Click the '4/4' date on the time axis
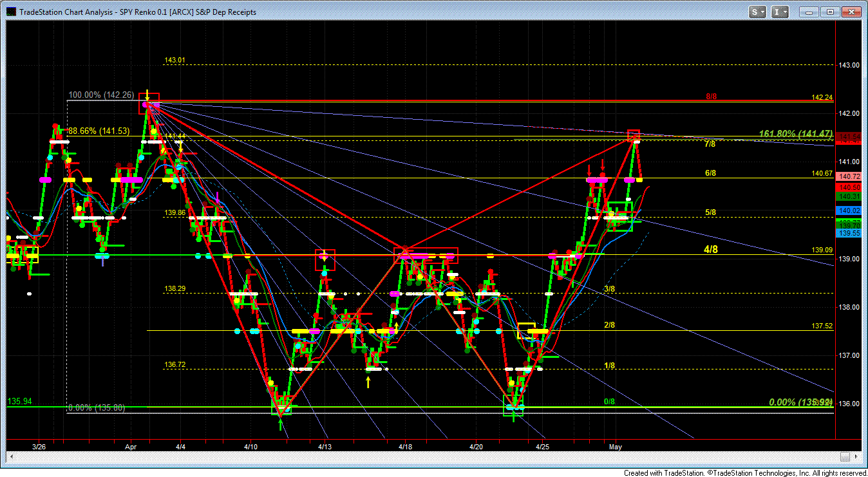Screen dimensions: 868x477 (x=181, y=446)
